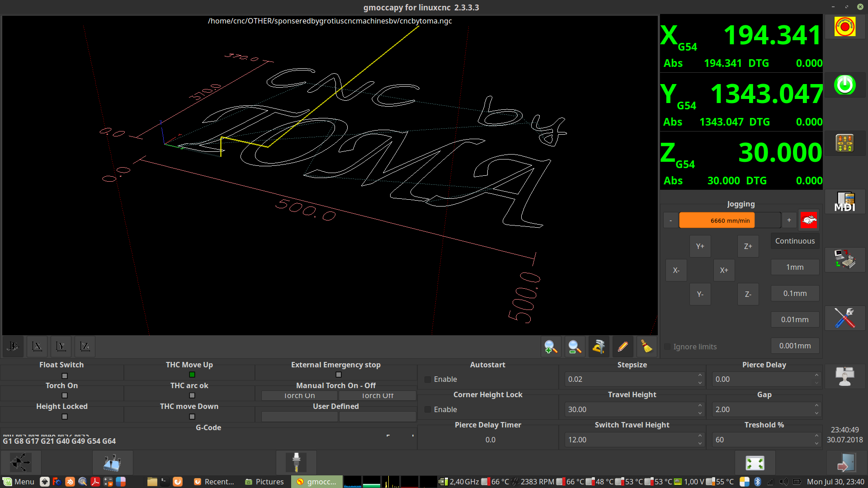Select perspective P view
Image resolution: width=868 pixels, height=488 pixels.
pyautogui.click(x=13, y=347)
